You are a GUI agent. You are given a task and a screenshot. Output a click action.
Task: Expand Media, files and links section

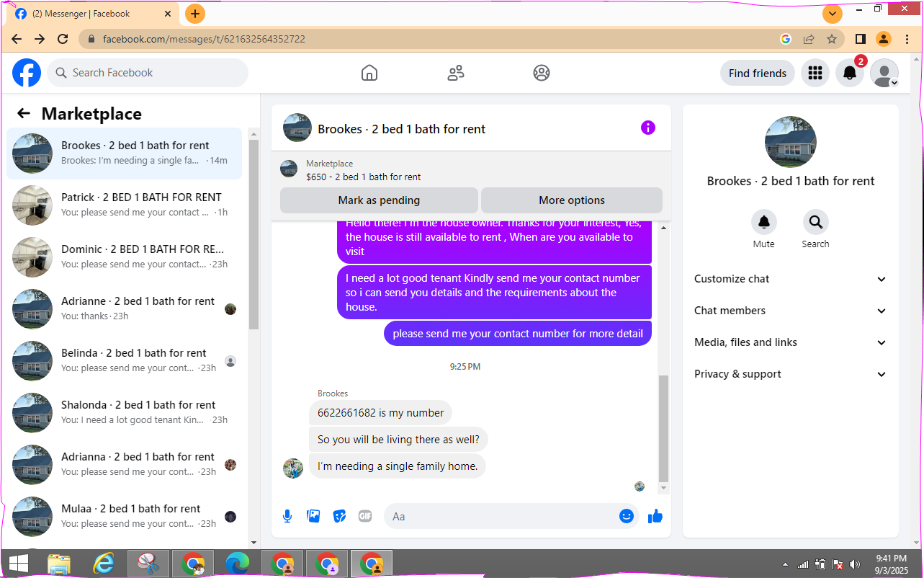click(790, 342)
